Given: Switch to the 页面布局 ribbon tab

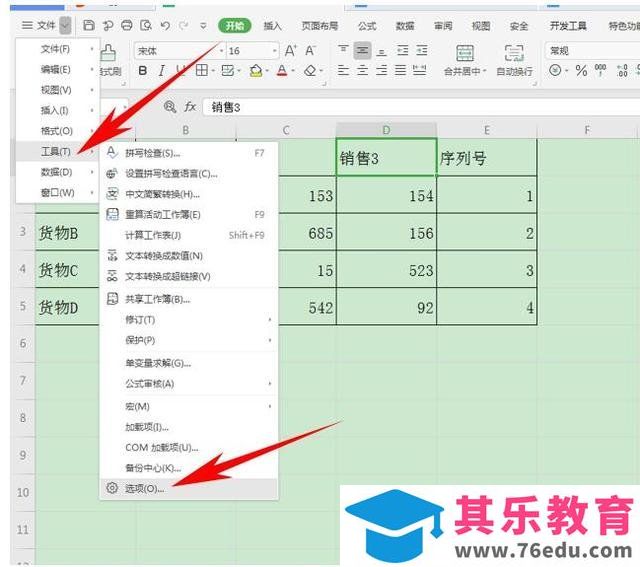Looking at the screenshot, I should 320,26.
